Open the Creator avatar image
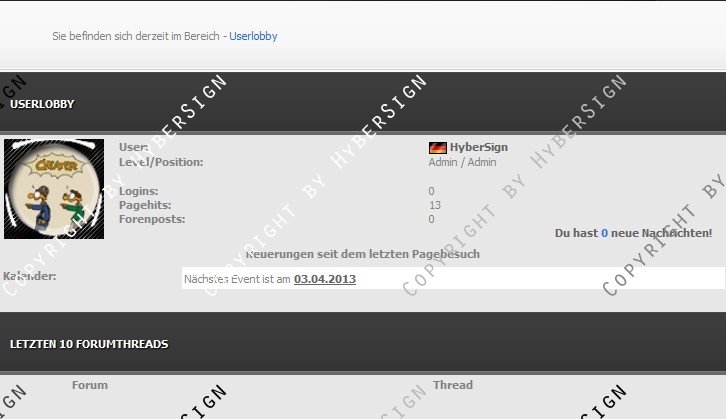The width and height of the screenshot is (726, 419). coord(54,189)
